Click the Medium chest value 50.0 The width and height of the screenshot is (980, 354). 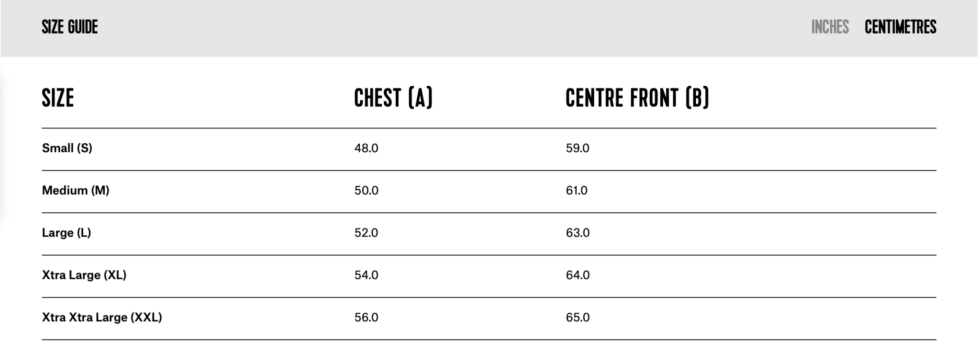tap(366, 191)
